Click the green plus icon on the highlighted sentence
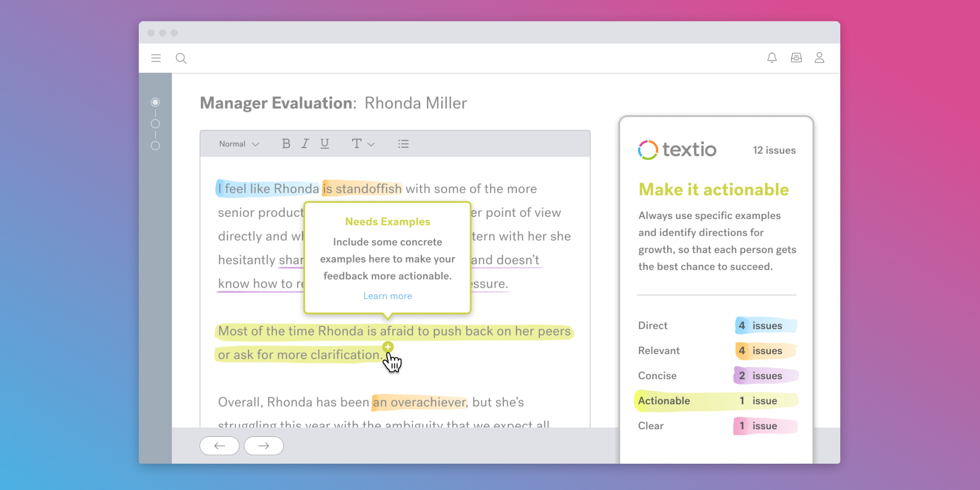Viewport: 980px width, 490px height. point(388,346)
